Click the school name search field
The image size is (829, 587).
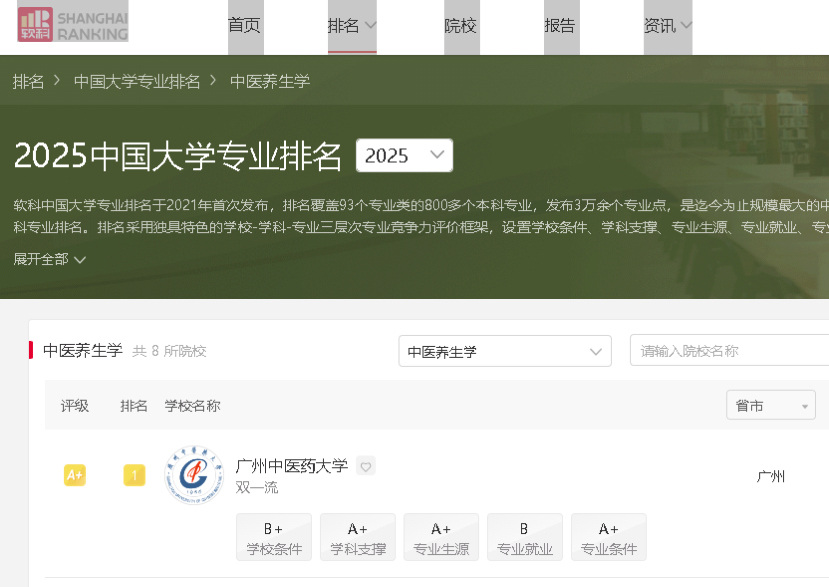730,351
